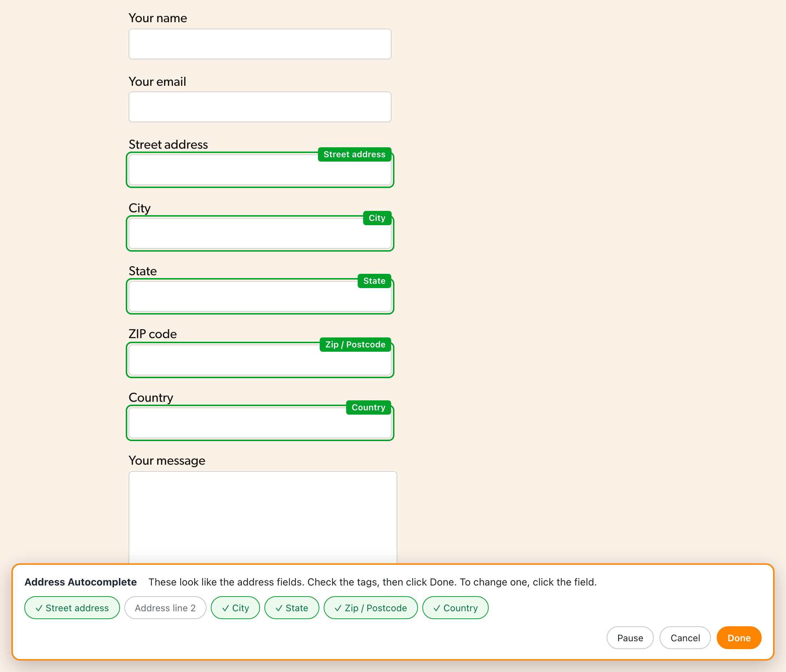This screenshot has height=672, width=786.
Task: Focus the State input field
Action: [x=260, y=296]
